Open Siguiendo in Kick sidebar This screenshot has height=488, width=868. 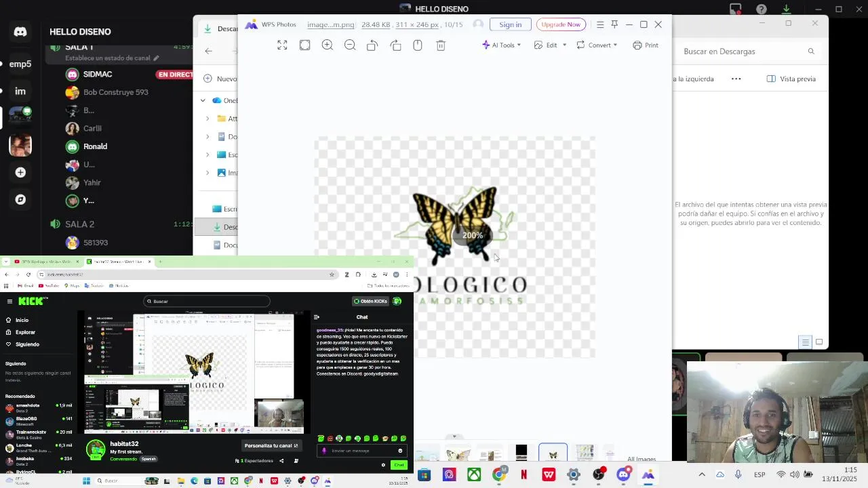pos(22,344)
